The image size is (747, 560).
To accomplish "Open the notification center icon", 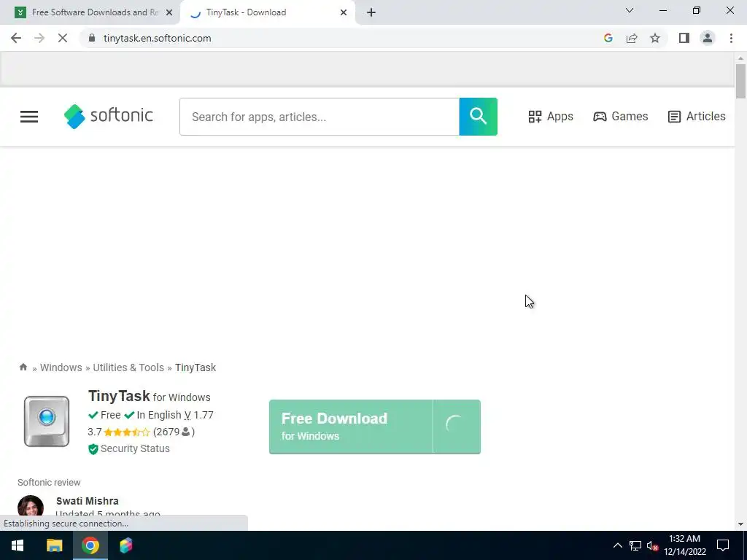I will 723,545.
